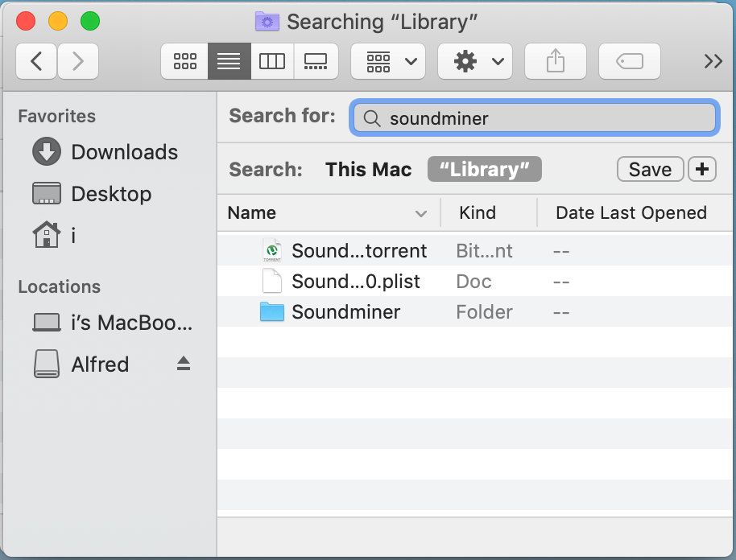Open the gear action menu
This screenshot has width=736, height=560.
[x=475, y=61]
